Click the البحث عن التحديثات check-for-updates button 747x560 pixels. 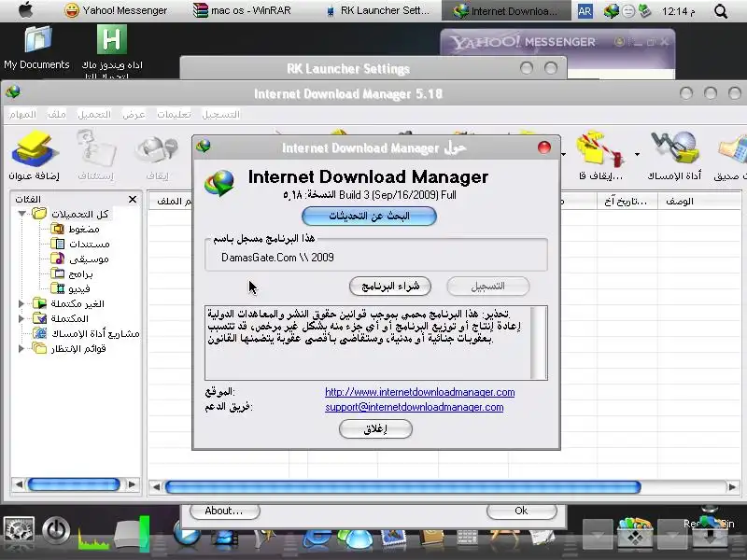(x=369, y=217)
